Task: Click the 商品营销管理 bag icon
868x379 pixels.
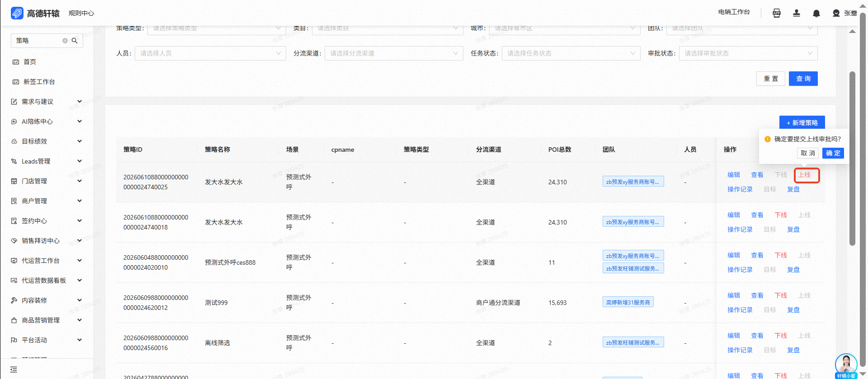Action: 14,320
